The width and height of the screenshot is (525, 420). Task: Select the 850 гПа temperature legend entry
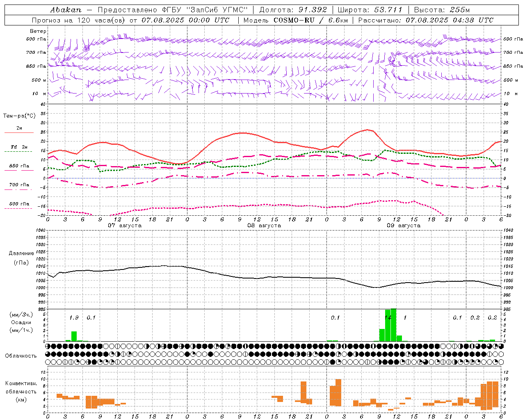pyautogui.click(x=19, y=167)
